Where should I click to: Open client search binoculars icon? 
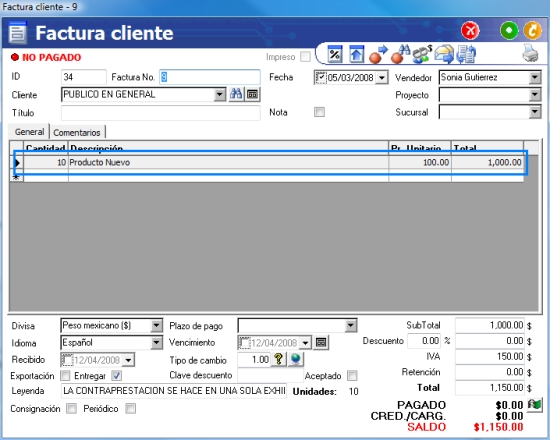236,94
